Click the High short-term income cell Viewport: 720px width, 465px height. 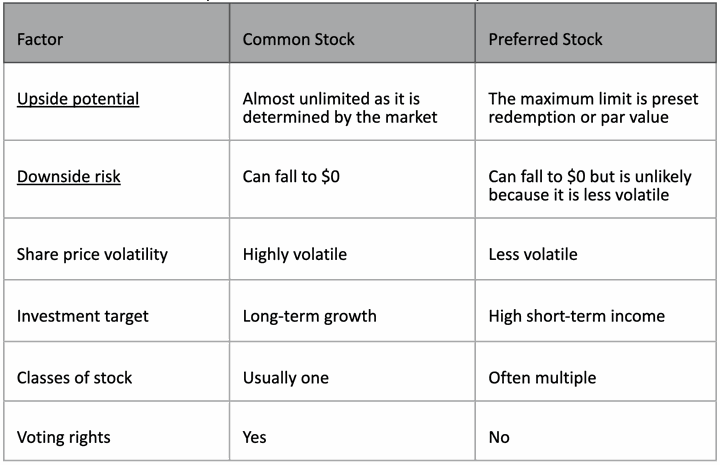tap(596, 311)
